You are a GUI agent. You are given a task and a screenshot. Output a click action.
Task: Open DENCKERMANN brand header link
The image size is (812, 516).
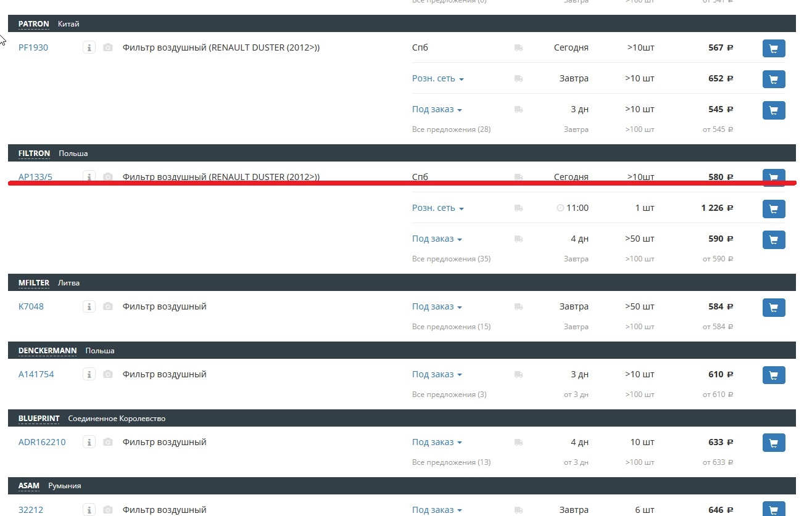48,351
